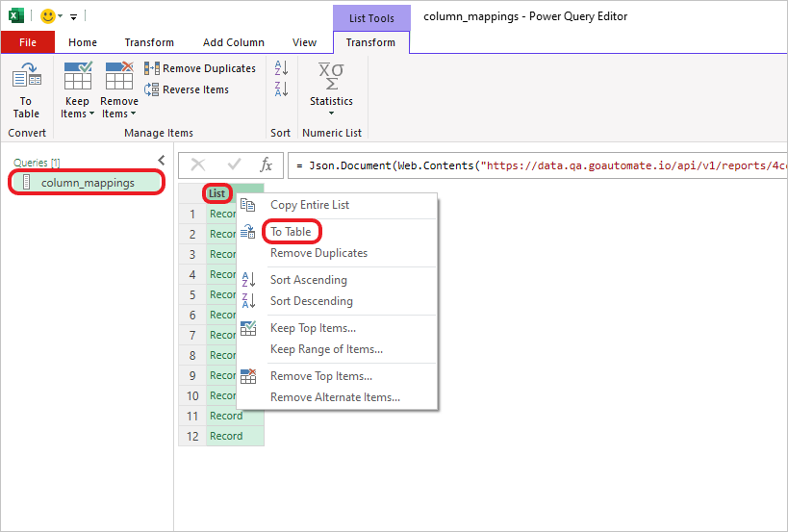Choose Copy Entire List from the context menu
This screenshot has width=788, height=532.
310,205
